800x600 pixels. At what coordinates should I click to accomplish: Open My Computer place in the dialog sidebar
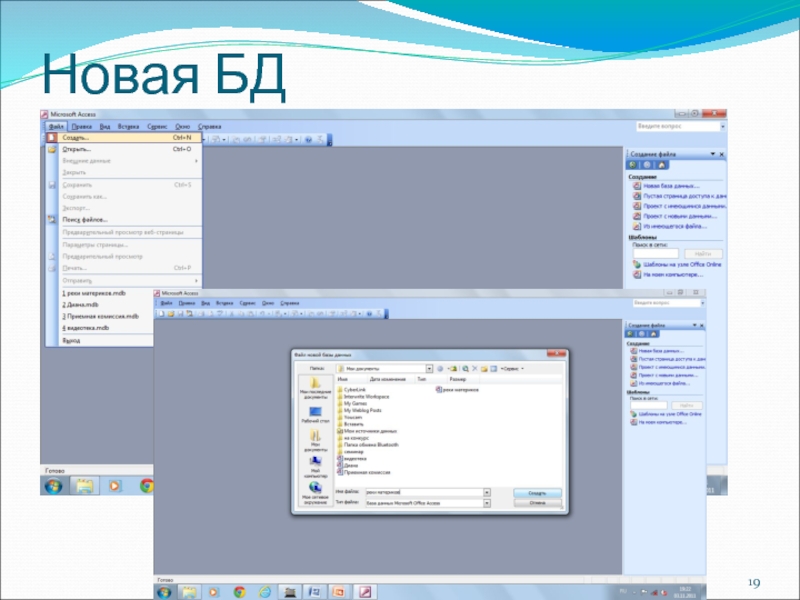point(315,466)
